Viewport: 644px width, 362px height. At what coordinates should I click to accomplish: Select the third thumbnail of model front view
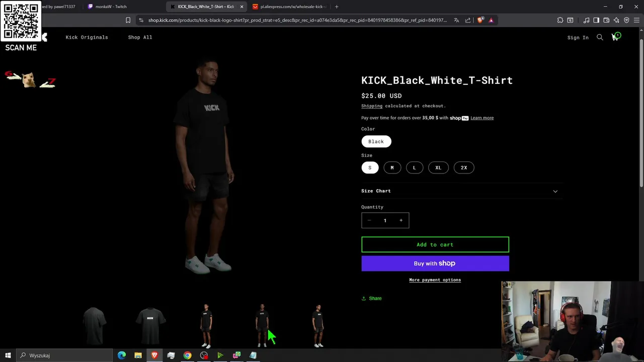[x=206, y=325]
